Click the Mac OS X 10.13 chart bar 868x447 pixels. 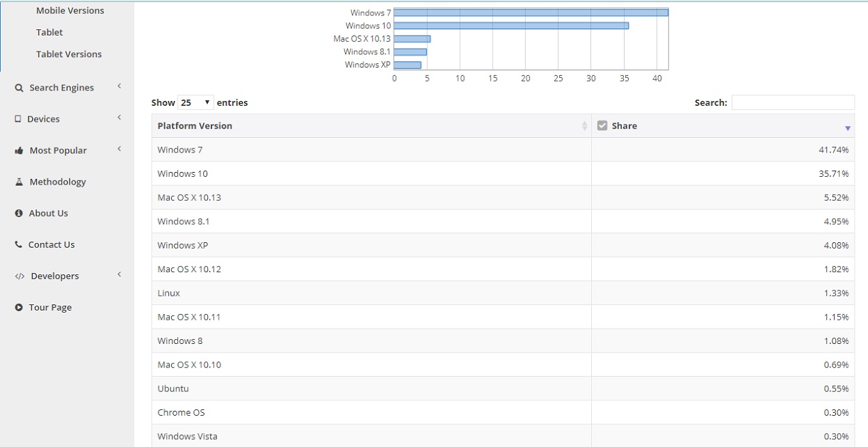412,39
